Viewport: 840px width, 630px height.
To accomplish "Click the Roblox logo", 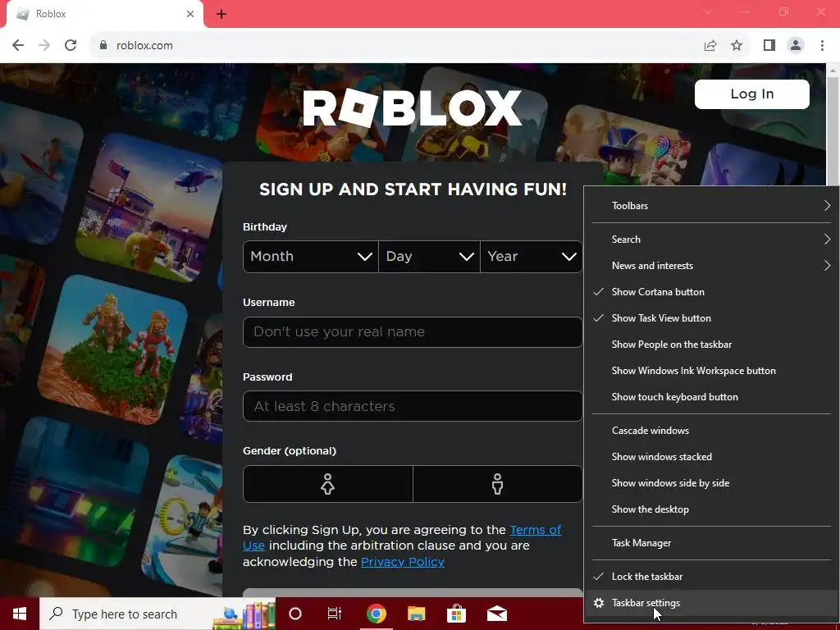I will click(x=412, y=108).
